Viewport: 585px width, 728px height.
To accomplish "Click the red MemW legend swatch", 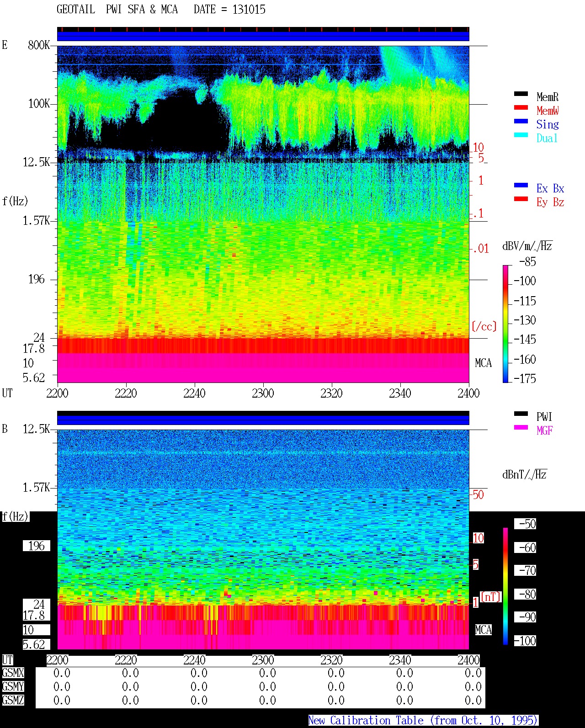I will tap(521, 107).
